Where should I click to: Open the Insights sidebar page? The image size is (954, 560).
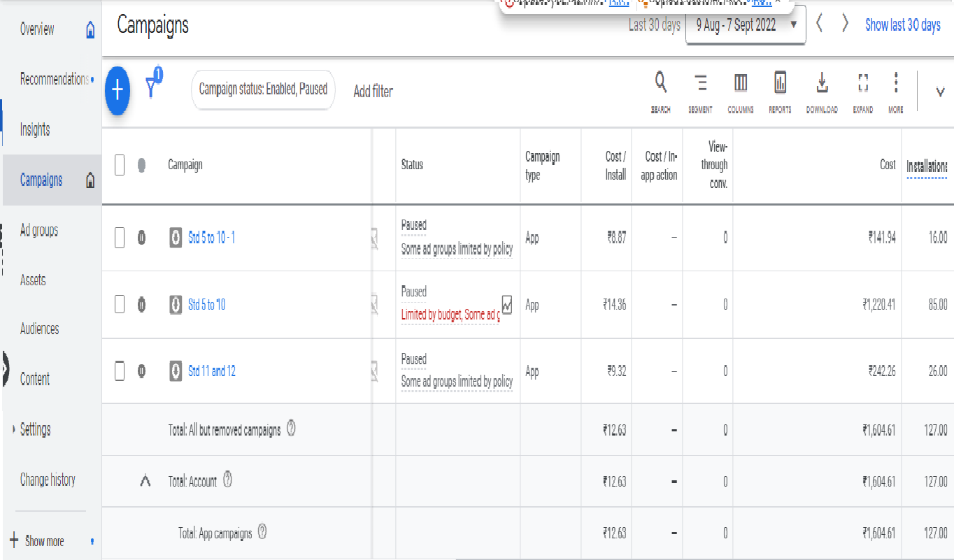pyautogui.click(x=35, y=129)
